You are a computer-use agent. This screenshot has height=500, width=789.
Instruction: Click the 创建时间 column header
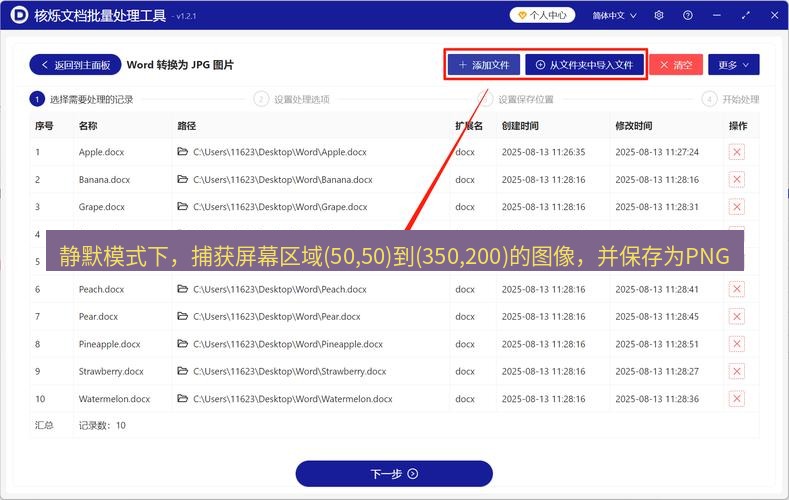point(520,126)
